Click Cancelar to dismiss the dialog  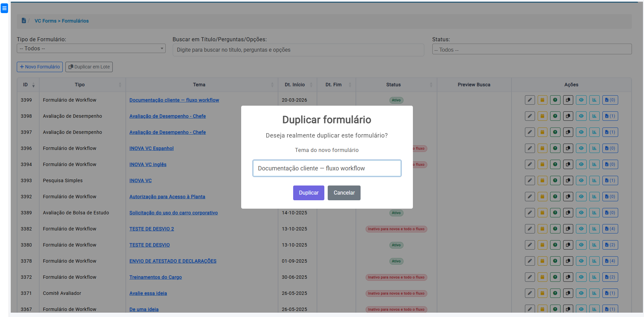(x=344, y=193)
